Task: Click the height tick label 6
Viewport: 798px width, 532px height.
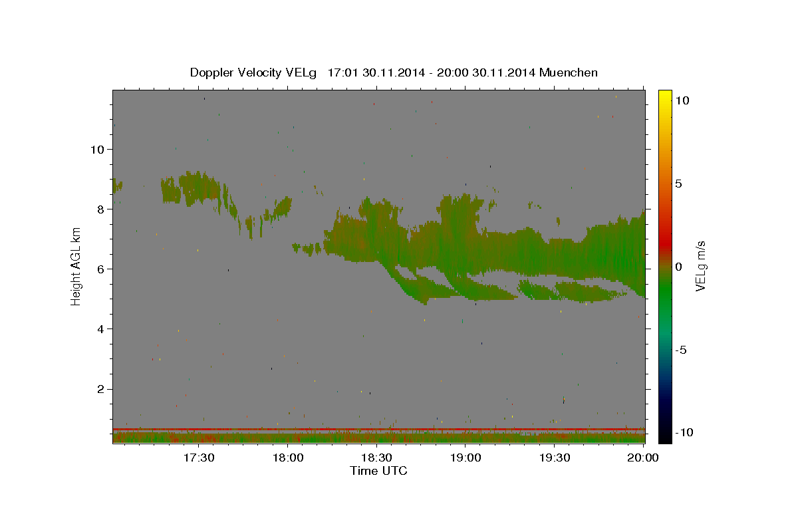Action: tap(100, 269)
